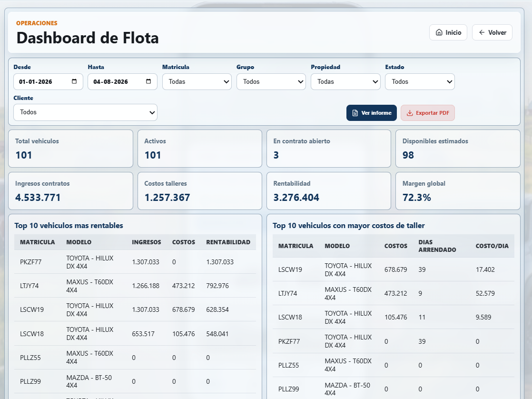Click rentabilidad value 792.976
Image resolution: width=532 pixels, height=399 pixels.
pyautogui.click(x=217, y=286)
